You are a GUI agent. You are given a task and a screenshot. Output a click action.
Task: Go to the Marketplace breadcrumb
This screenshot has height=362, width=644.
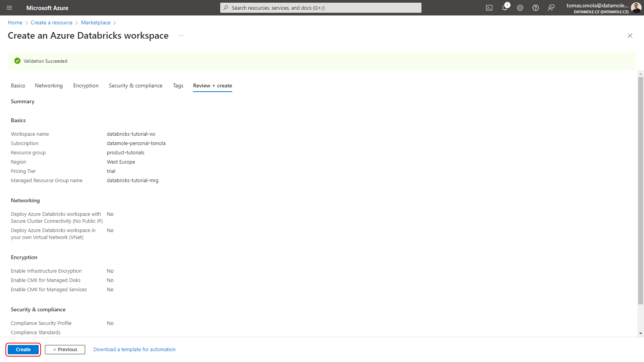point(96,22)
